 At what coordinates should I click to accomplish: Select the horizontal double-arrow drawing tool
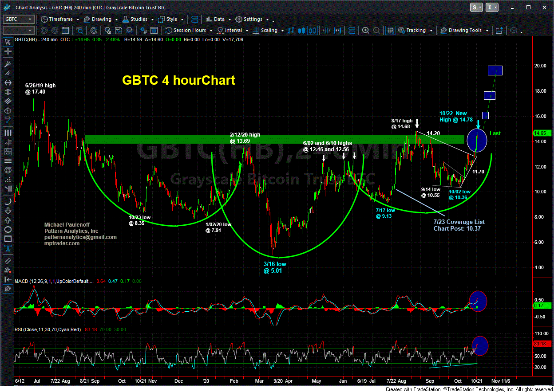click(x=8, y=83)
